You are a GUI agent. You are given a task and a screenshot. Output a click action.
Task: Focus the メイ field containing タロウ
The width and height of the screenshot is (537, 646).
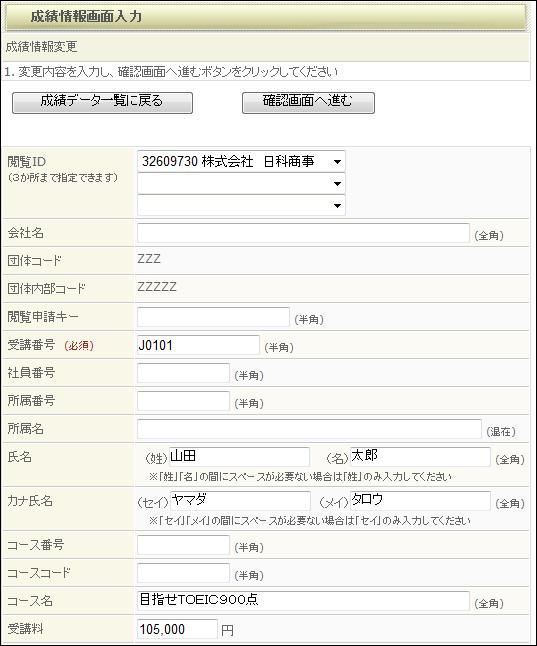(420, 501)
